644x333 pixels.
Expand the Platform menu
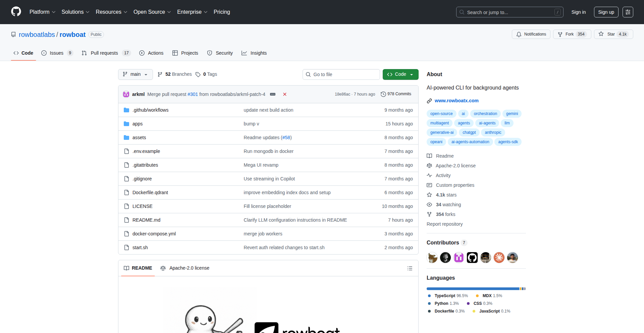point(42,12)
